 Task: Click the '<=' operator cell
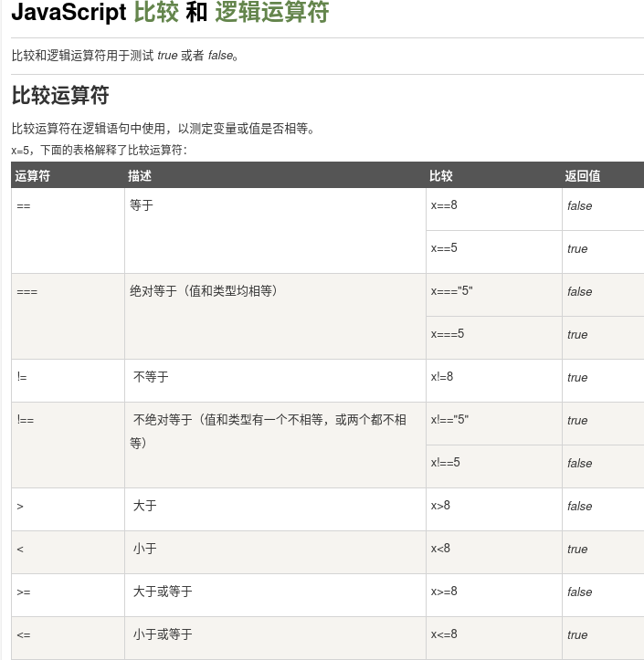pos(68,638)
